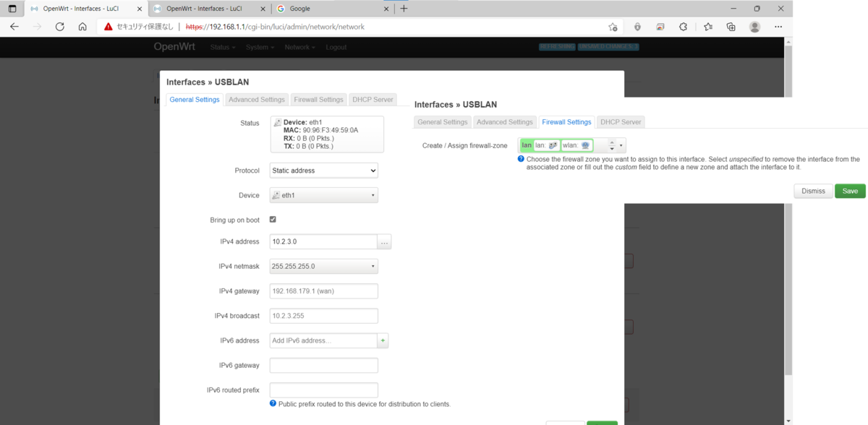Open the IPv4 netmask dropdown
Screen dimensions: 868x425
[323, 266]
